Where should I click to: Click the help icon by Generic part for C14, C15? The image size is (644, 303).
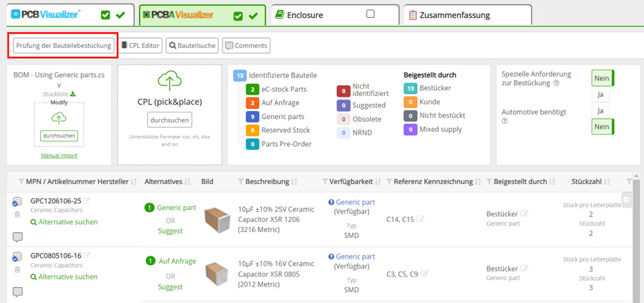coord(331,202)
